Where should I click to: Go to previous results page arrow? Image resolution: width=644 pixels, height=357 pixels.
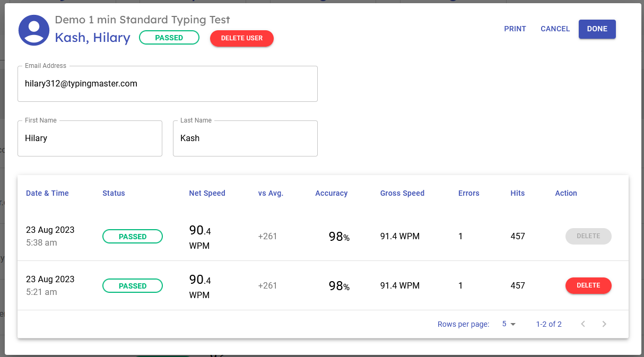click(x=583, y=324)
